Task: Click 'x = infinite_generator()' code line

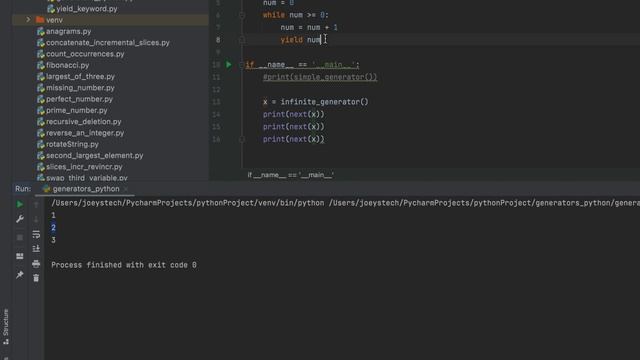Action: pyautogui.click(x=316, y=102)
